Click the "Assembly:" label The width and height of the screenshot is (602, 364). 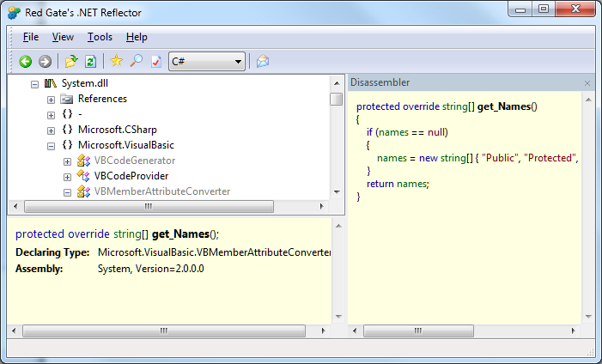pos(40,269)
